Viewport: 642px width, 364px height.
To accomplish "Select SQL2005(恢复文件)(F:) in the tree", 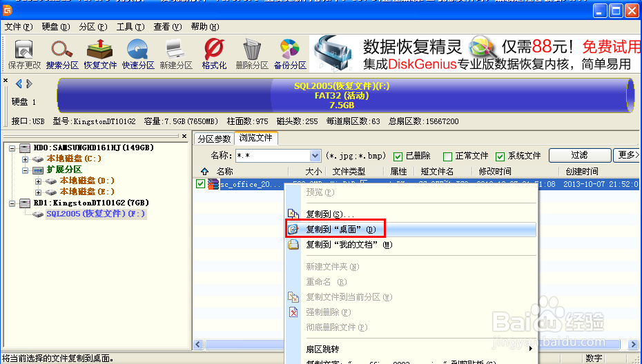I will [95, 214].
